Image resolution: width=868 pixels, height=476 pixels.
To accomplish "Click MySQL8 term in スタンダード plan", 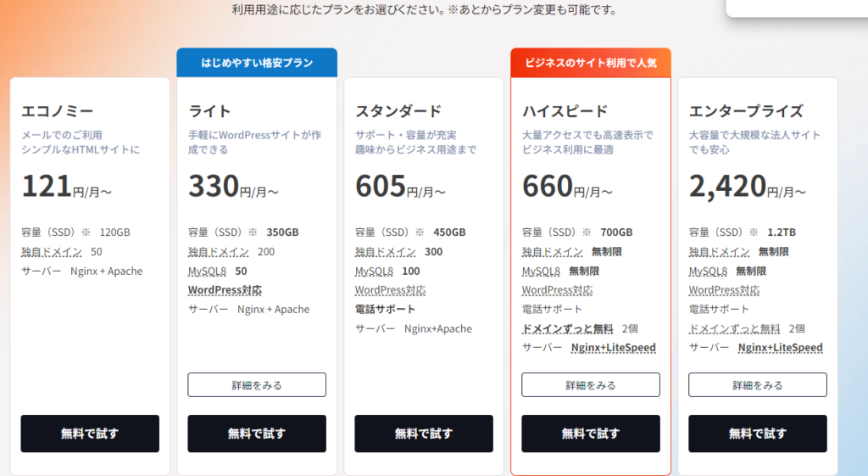I will pyautogui.click(x=374, y=272).
